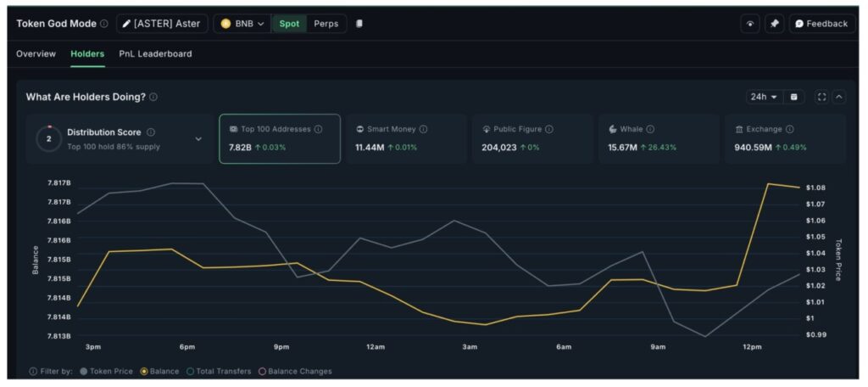868x387 pixels.
Task: Click the Distribution Score info icon
Action: click(x=150, y=132)
